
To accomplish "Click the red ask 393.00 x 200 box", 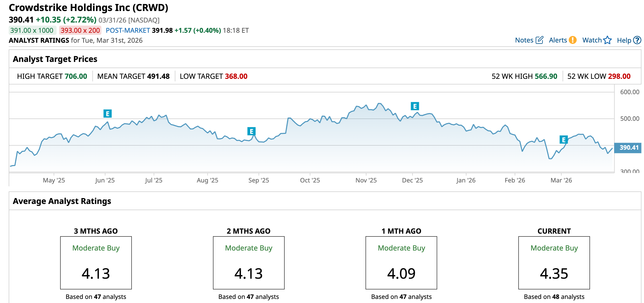I will (x=80, y=30).
